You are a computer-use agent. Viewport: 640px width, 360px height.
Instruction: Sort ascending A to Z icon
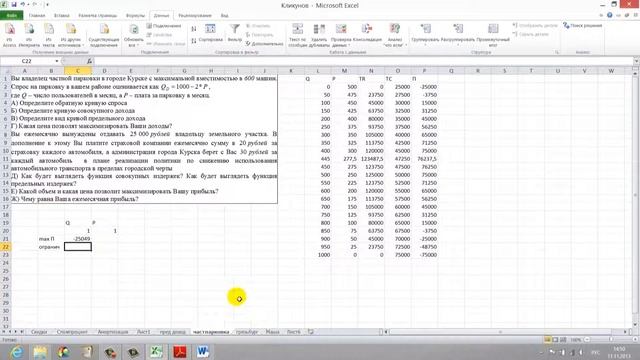pos(194,29)
